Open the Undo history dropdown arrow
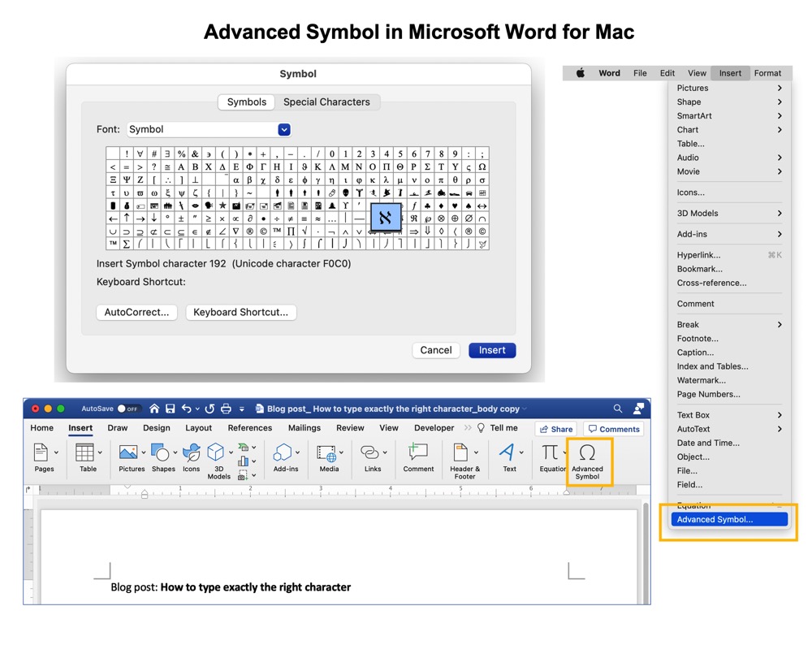812x645 pixels. pos(197,409)
